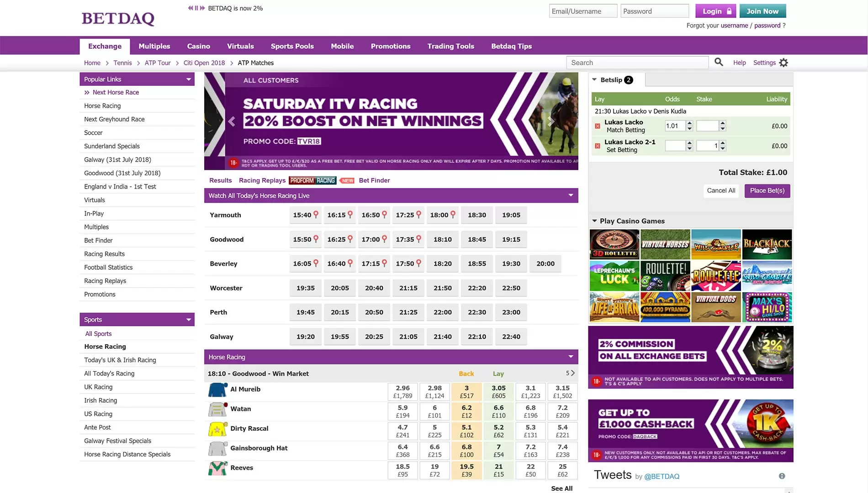
Task: Click the Search input box
Action: coord(637,63)
